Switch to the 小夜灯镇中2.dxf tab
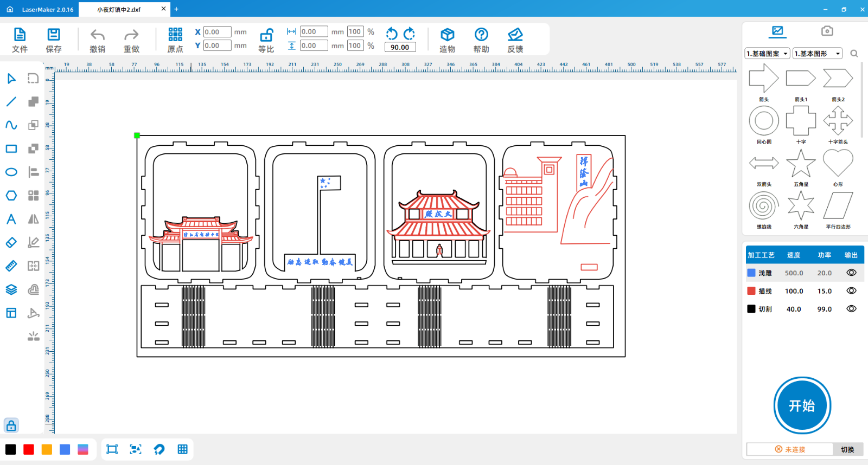Image resolution: width=868 pixels, height=465 pixels. point(119,9)
